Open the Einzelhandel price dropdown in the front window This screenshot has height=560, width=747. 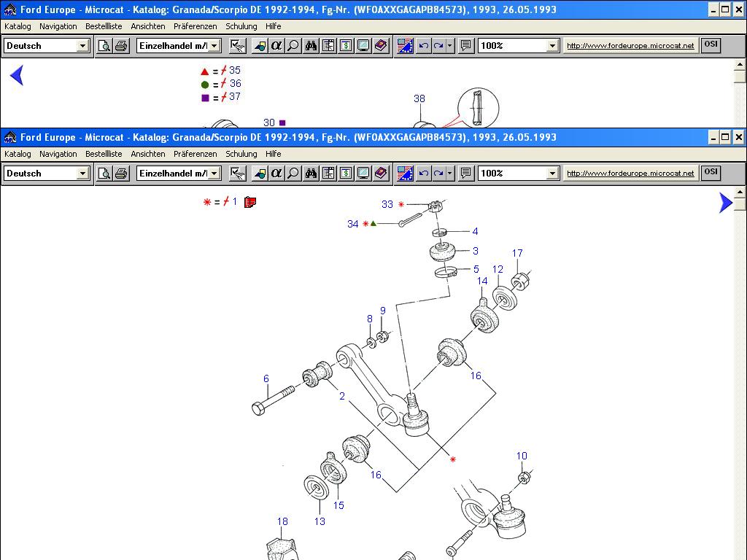214,174
